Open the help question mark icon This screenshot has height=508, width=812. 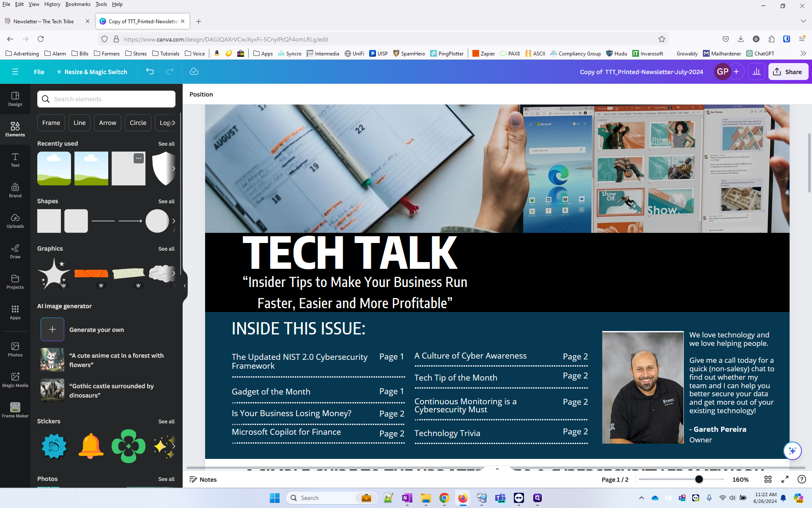click(x=801, y=479)
